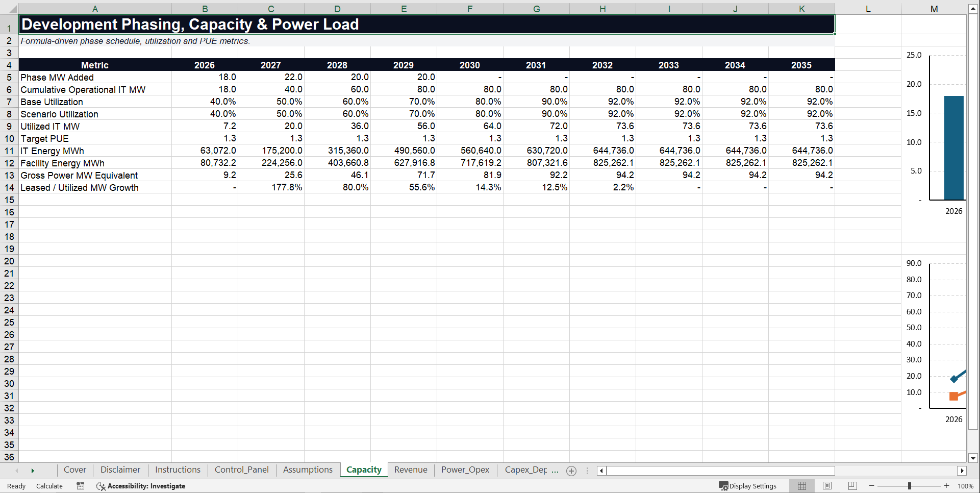Open the Power_Opex sheet tab
The image size is (980, 493).
[x=465, y=470]
